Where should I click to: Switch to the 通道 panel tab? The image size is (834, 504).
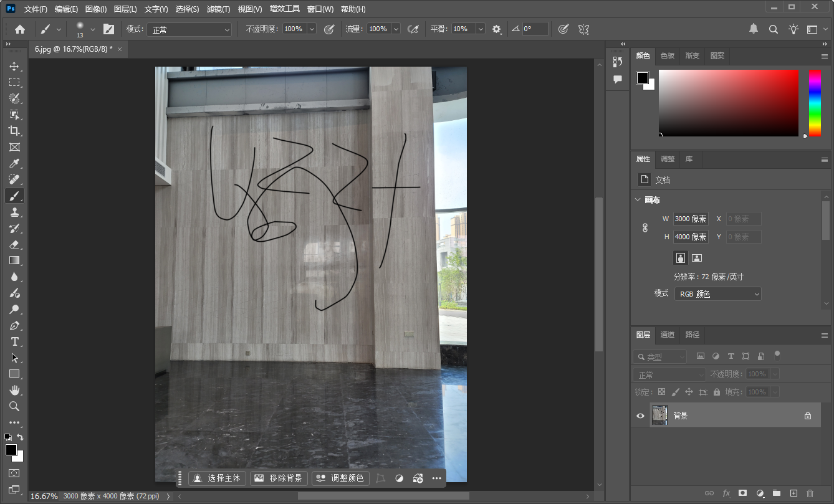pyautogui.click(x=667, y=335)
